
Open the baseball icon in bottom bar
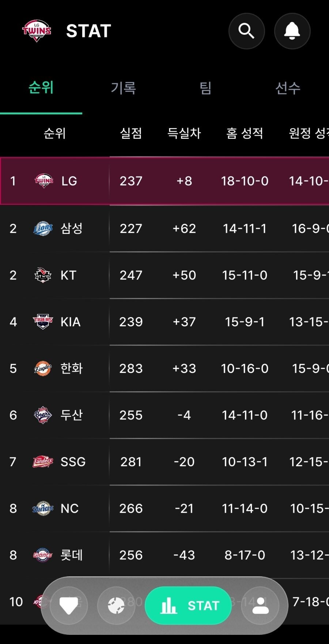pyautogui.click(x=116, y=606)
